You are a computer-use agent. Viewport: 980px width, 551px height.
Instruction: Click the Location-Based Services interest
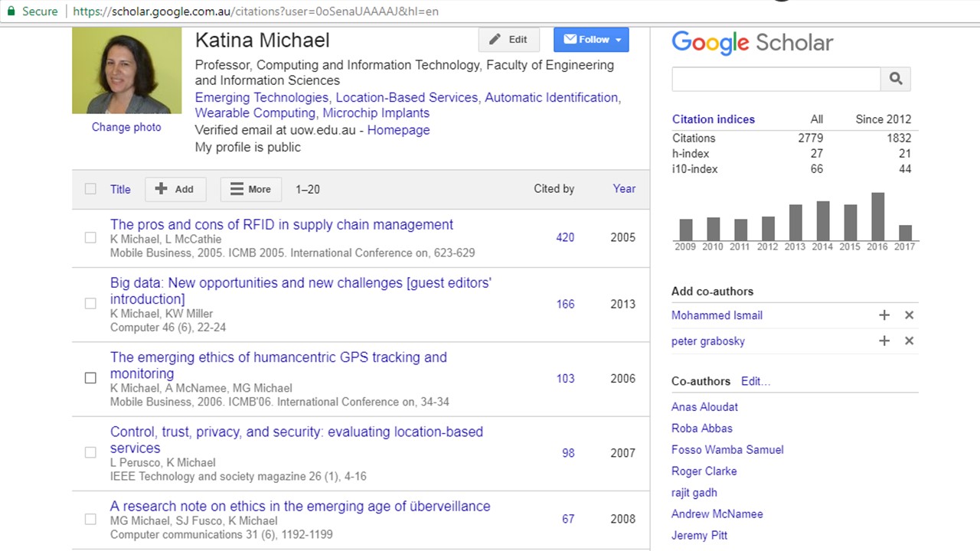pos(407,98)
